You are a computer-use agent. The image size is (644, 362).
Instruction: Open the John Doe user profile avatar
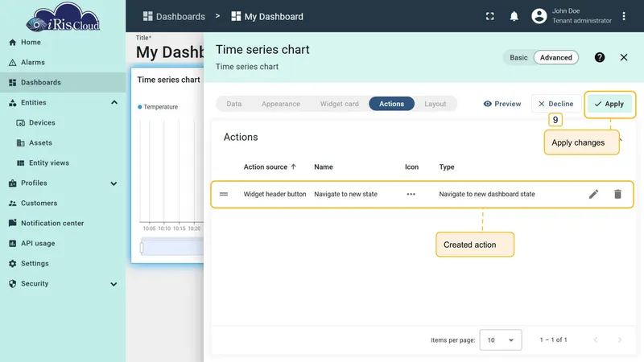click(539, 16)
